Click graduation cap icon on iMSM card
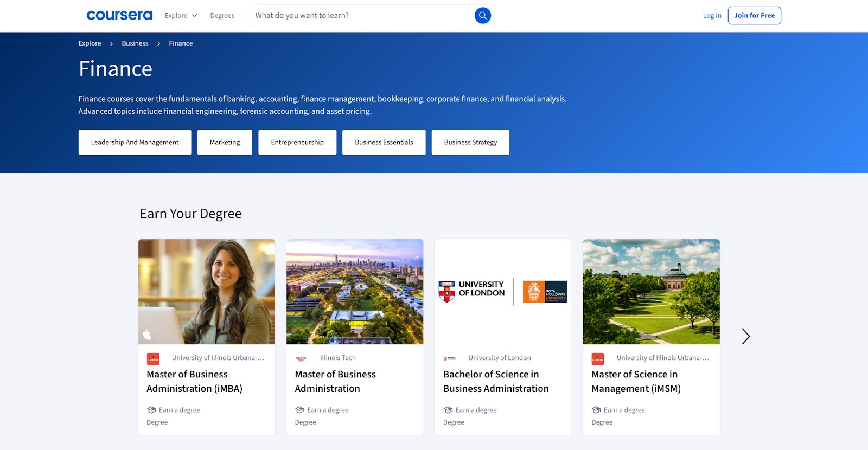The width and height of the screenshot is (868, 450). coord(596,410)
